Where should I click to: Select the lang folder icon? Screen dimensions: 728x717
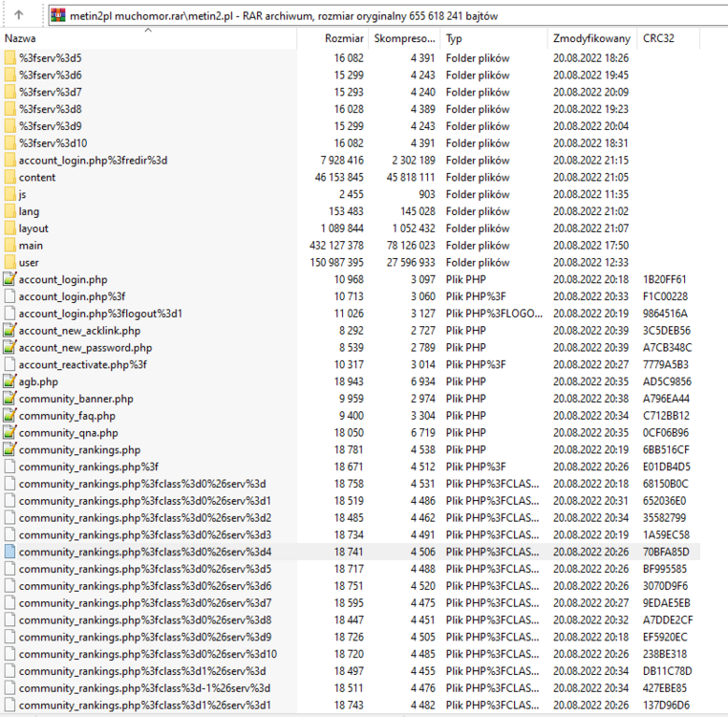click(x=10, y=211)
